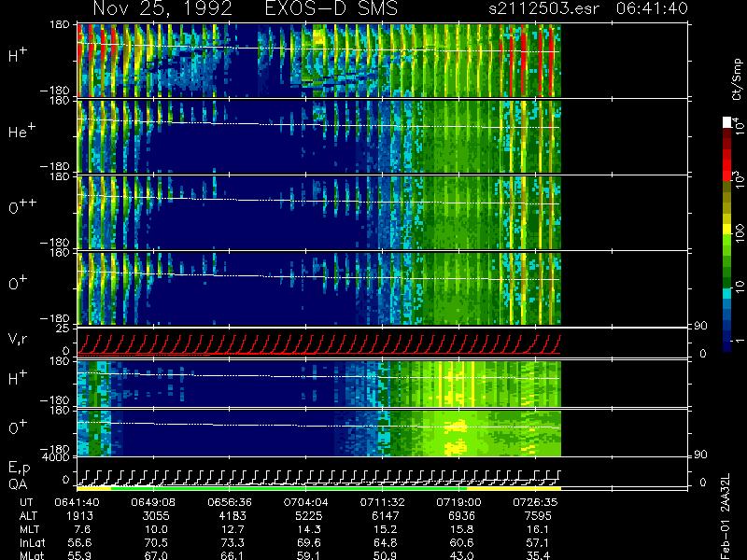Click the 'Ct/Smp' colorbar unit label

[x=737, y=79]
